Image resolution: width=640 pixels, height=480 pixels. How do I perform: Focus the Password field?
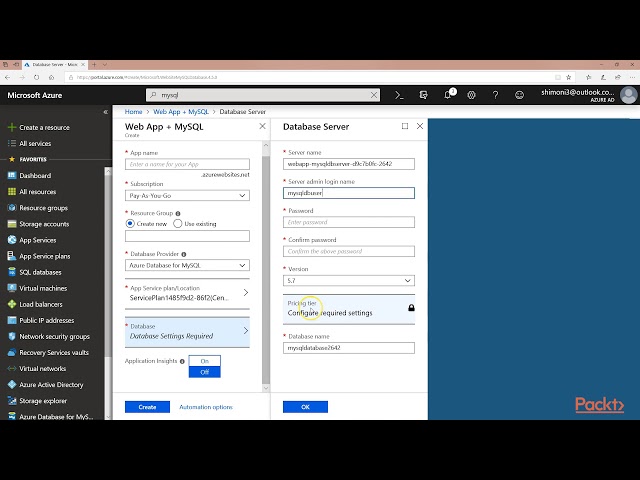pos(349,222)
